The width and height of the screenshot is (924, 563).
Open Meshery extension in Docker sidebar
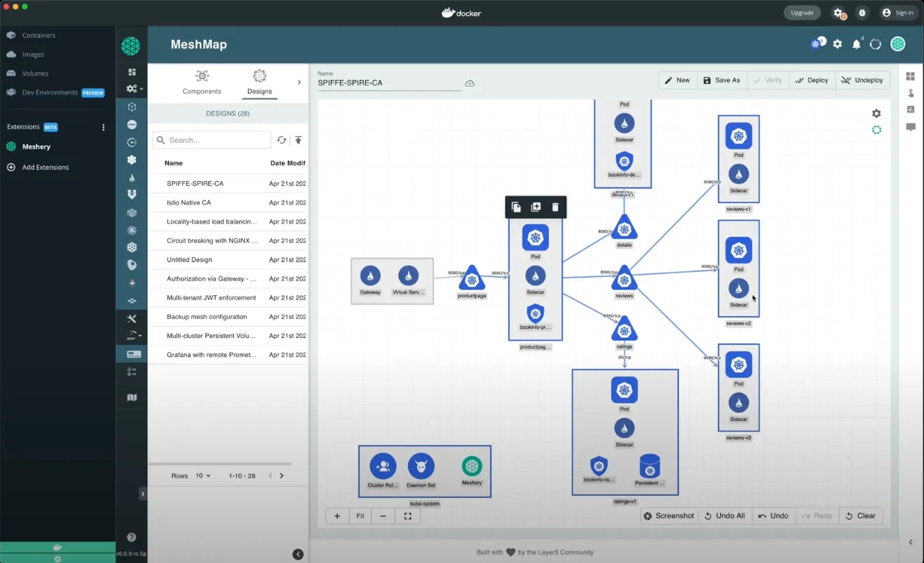36,147
